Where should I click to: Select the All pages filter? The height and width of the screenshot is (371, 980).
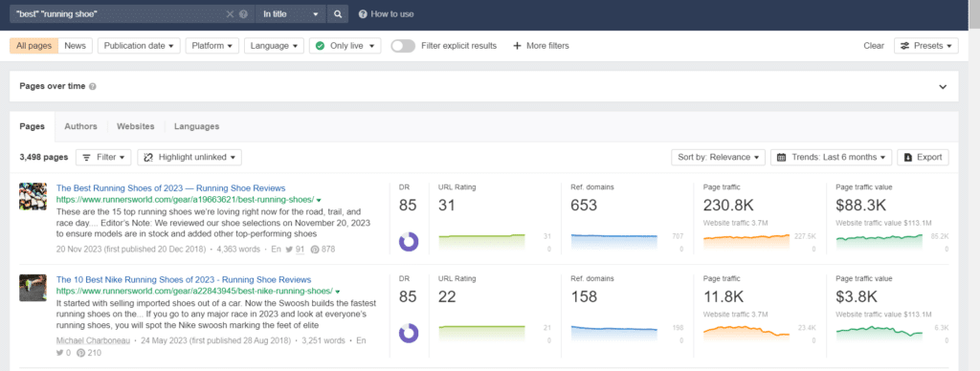[34, 46]
